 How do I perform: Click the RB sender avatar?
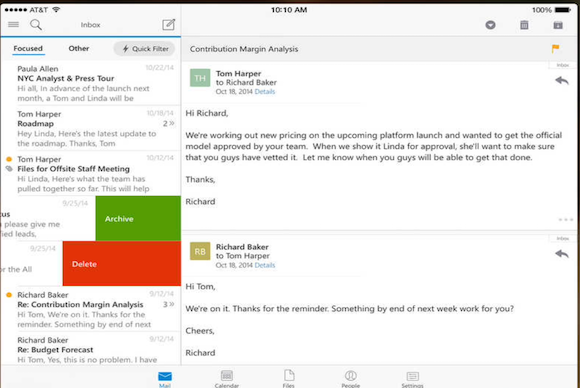[x=200, y=251]
